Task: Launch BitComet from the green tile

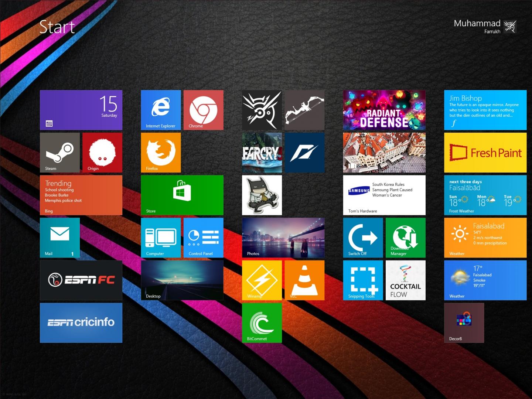Action: pyautogui.click(x=262, y=323)
